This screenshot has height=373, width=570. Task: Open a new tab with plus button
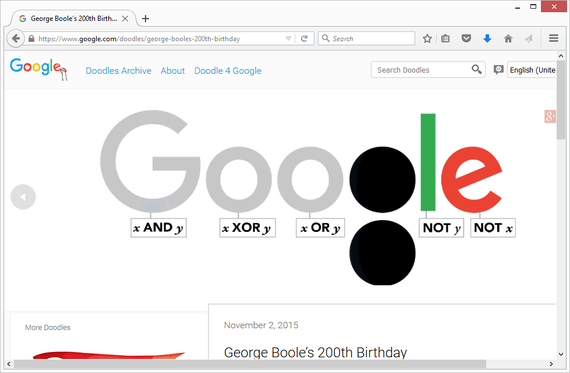click(145, 19)
